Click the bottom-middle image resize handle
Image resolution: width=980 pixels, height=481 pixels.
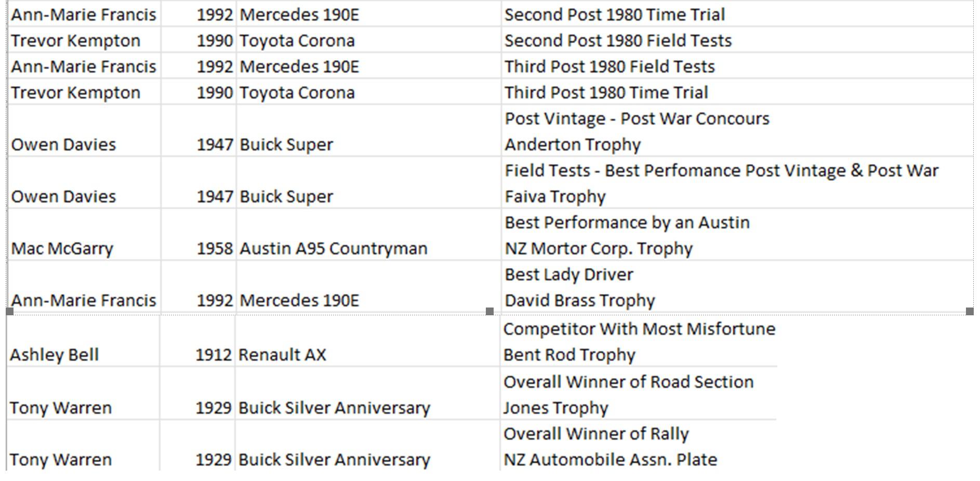tap(489, 311)
